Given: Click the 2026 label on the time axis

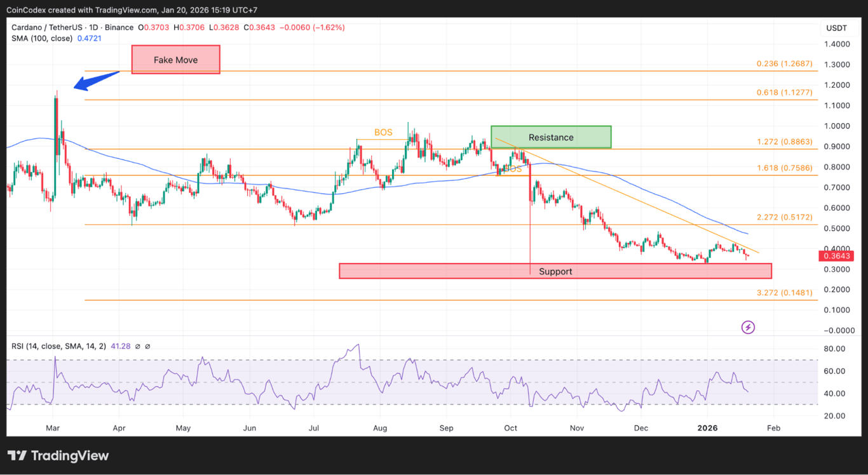Looking at the screenshot, I should click(707, 428).
